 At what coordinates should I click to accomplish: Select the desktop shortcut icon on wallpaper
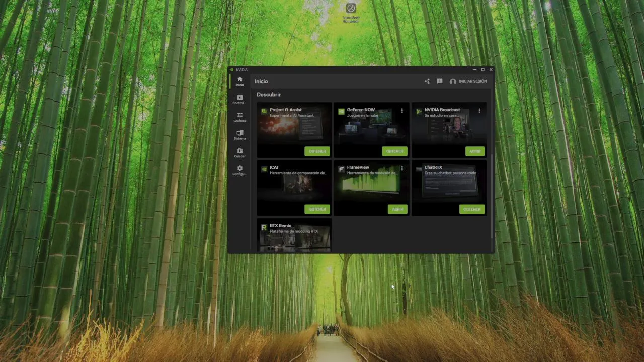(x=351, y=8)
